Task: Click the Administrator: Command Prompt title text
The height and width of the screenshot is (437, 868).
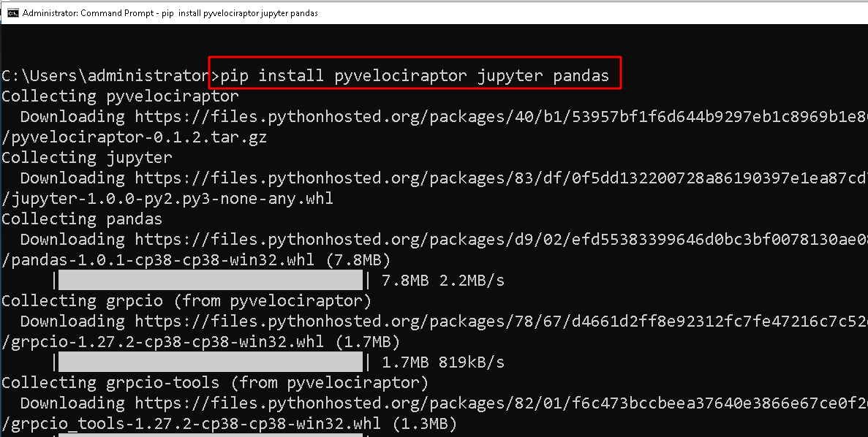Action: coord(88,14)
